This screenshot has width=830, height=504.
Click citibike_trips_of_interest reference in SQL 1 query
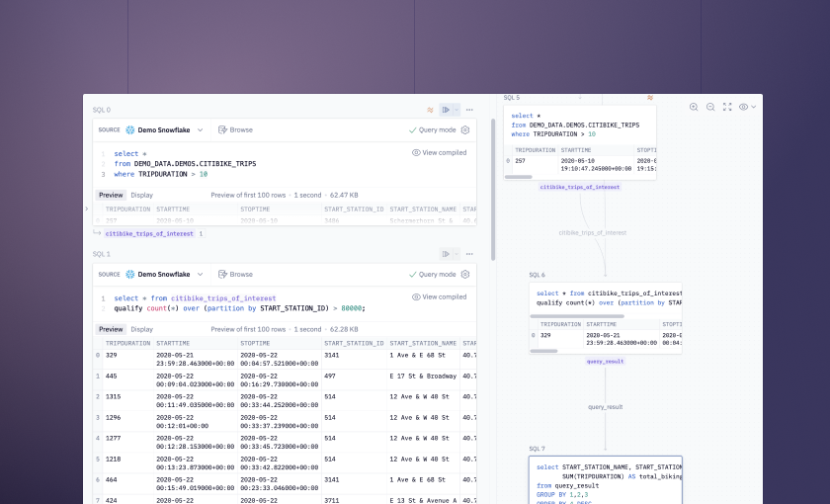coord(223,298)
